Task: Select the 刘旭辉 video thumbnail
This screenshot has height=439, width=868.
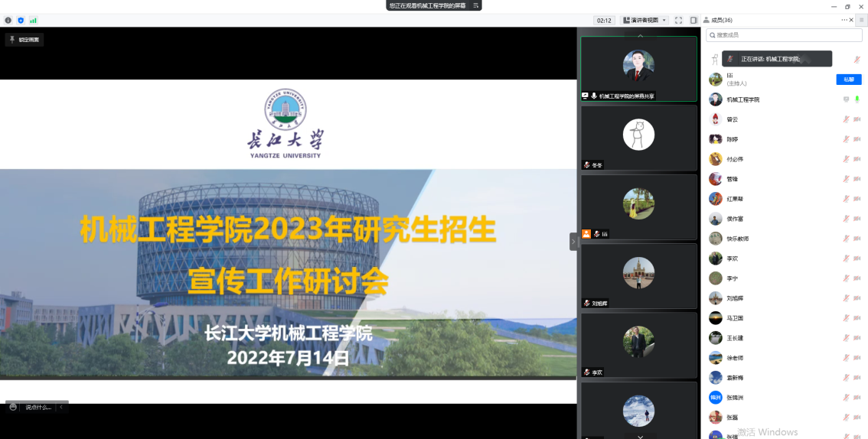Action: (x=638, y=275)
